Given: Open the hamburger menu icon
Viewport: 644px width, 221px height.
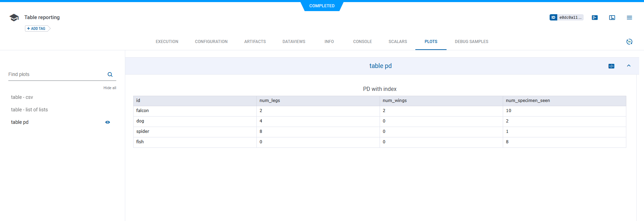Looking at the screenshot, I should (x=629, y=18).
